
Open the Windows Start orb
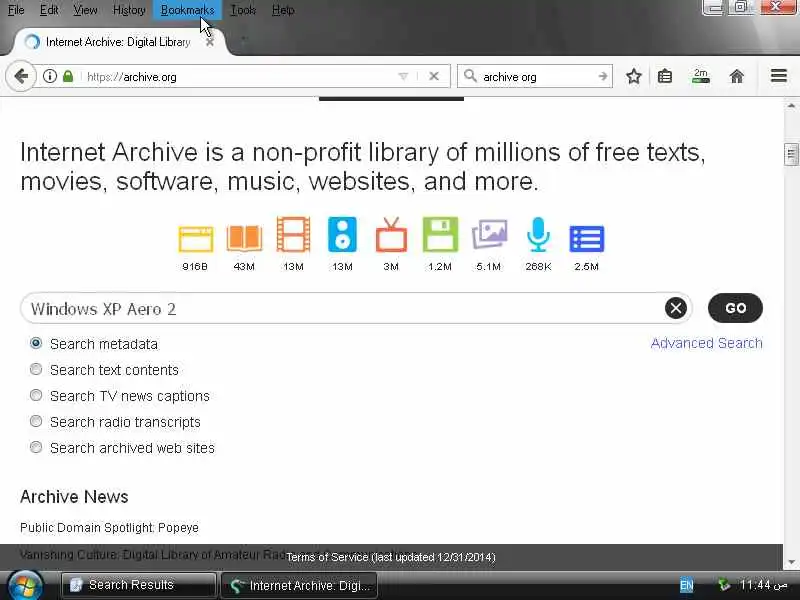click(25, 586)
